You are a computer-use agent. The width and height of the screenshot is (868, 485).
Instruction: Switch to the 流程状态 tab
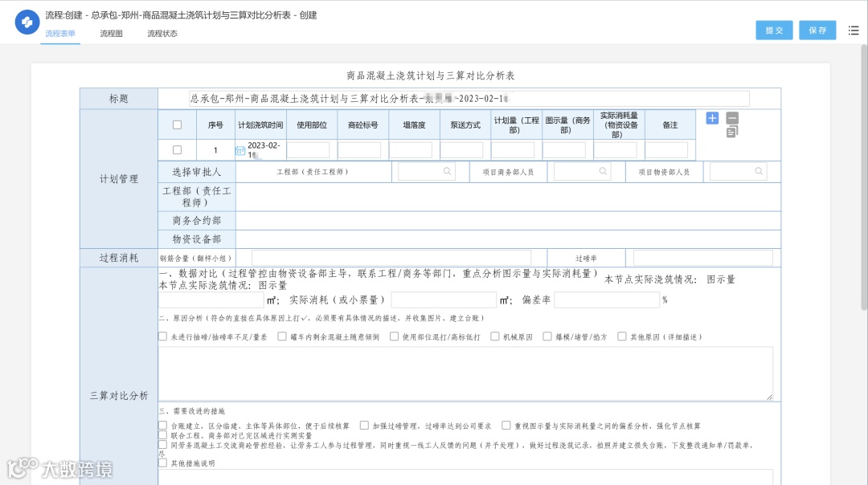pos(162,33)
